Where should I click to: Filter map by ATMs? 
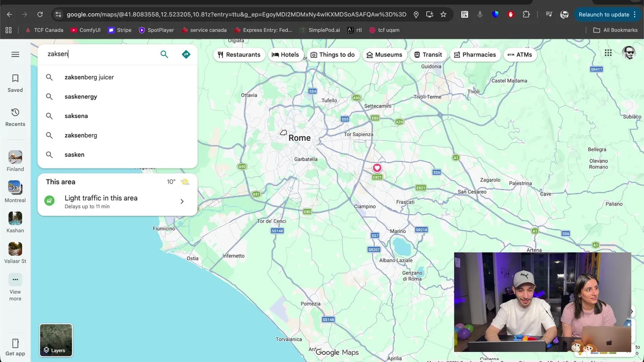point(520,55)
